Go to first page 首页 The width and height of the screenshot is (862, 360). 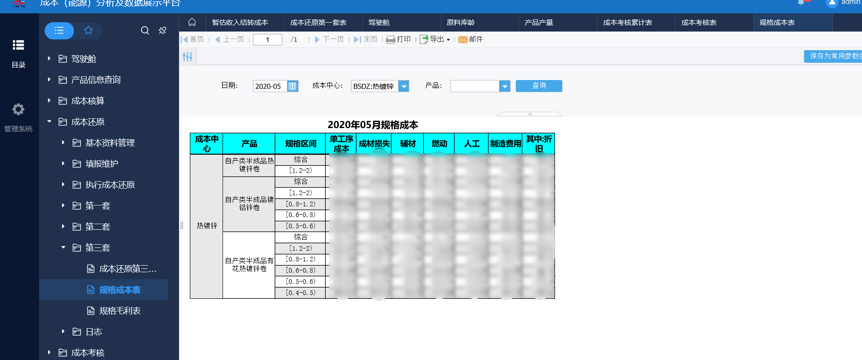pyautogui.click(x=192, y=40)
